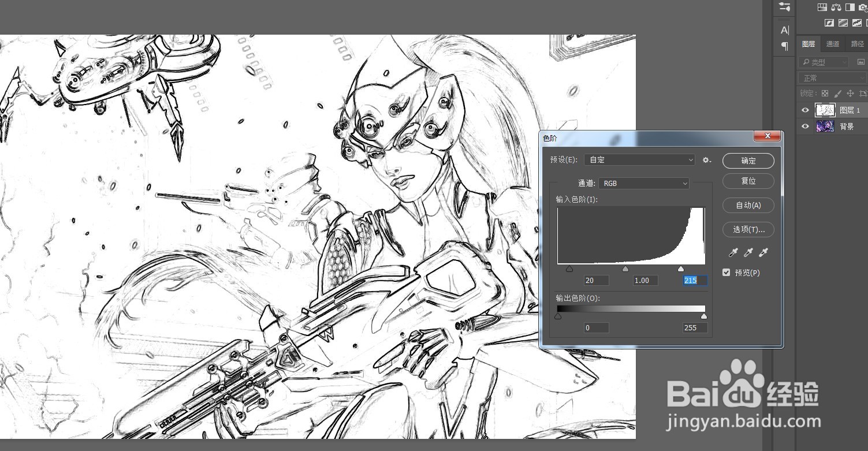Add a Color Balance adjustment (scales icon)

pos(836,8)
